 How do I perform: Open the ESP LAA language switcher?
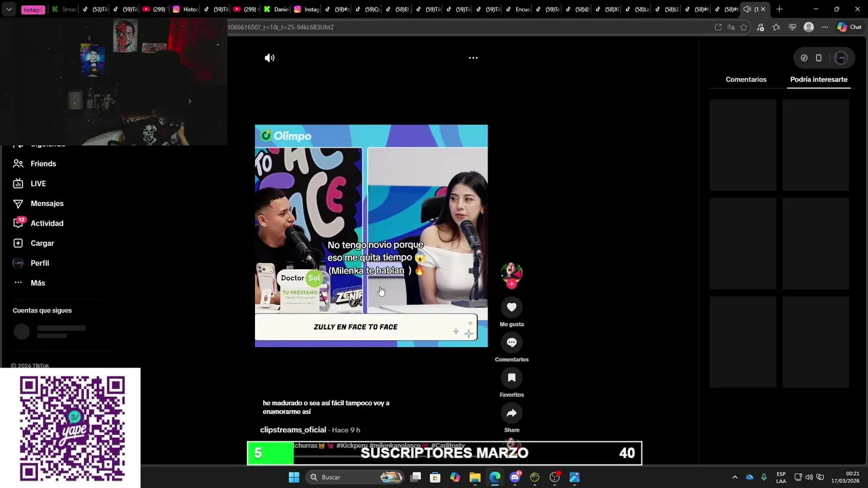[x=781, y=477]
